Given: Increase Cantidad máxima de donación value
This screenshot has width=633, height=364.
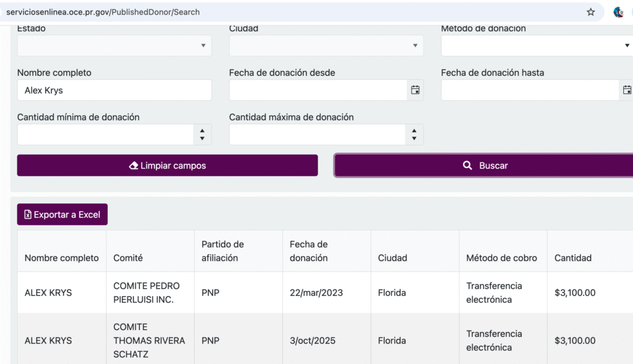Looking at the screenshot, I should click(x=414, y=131).
